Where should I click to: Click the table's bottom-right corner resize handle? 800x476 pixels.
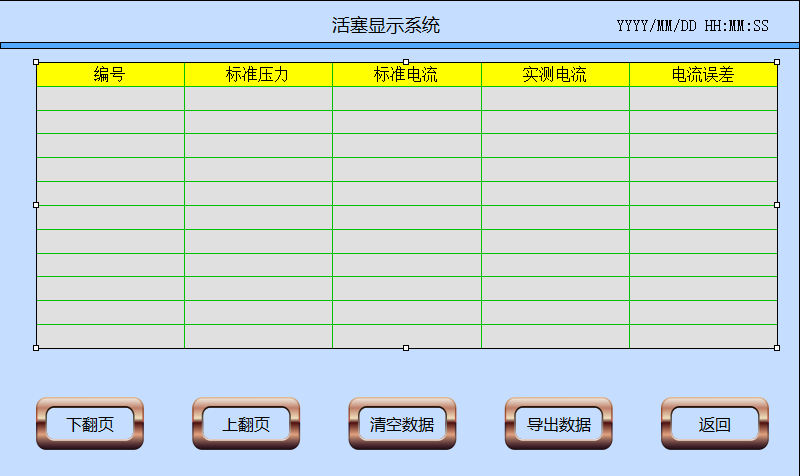click(777, 348)
